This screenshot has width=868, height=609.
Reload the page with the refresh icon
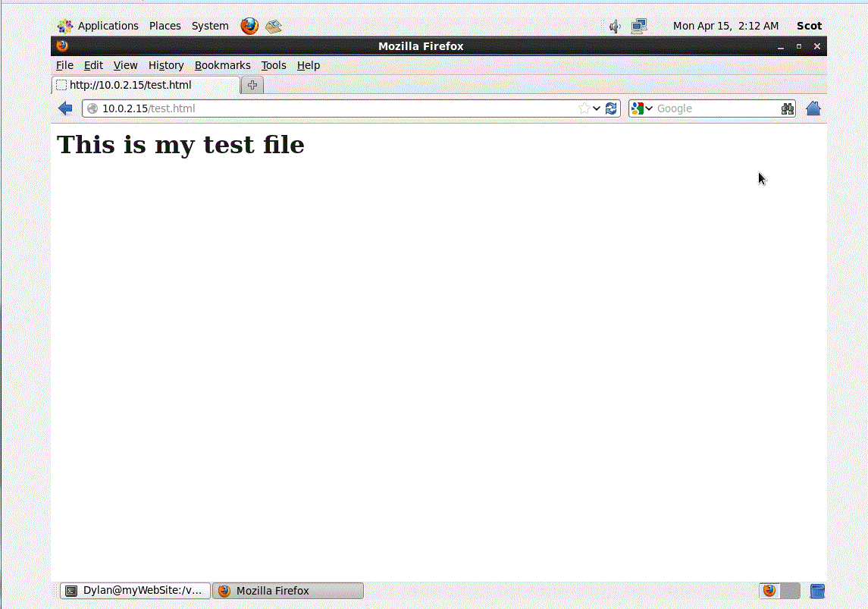[x=611, y=108]
